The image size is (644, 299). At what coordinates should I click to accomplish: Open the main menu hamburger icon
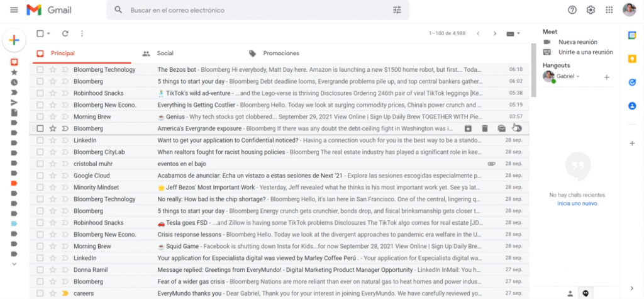pos(14,10)
